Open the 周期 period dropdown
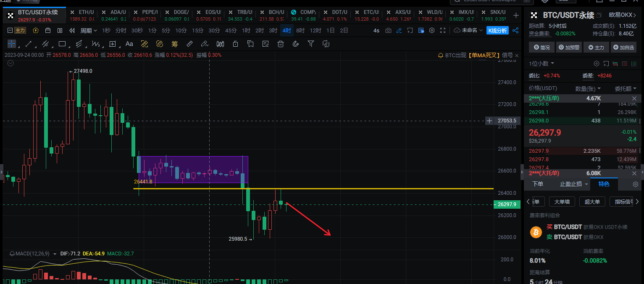The height and width of the screenshot is (284, 644). [89, 30]
